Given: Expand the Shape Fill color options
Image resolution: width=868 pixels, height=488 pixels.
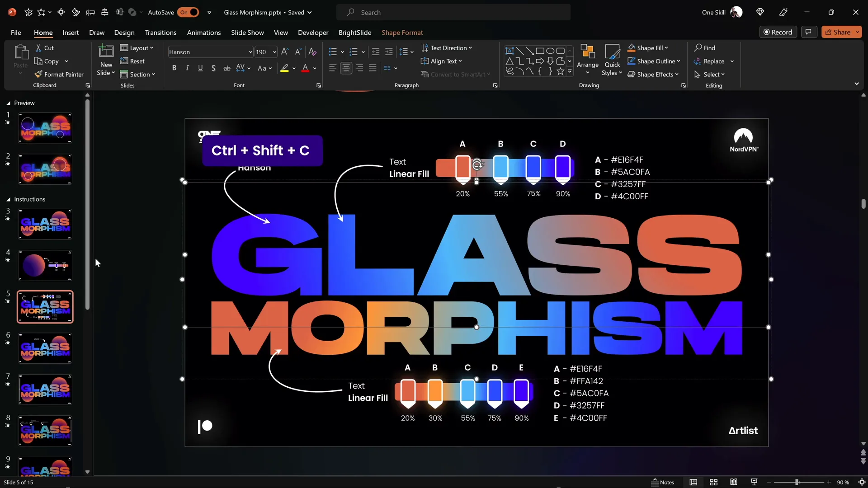Looking at the screenshot, I should (x=667, y=48).
